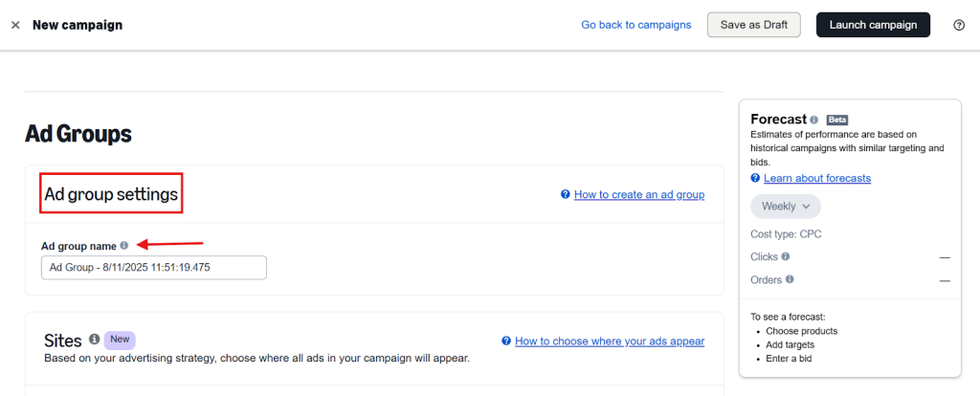The width and height of the screenshot is (980, 396).
Task: Click info icon beside Clicks
Action: tap(786, 256)
